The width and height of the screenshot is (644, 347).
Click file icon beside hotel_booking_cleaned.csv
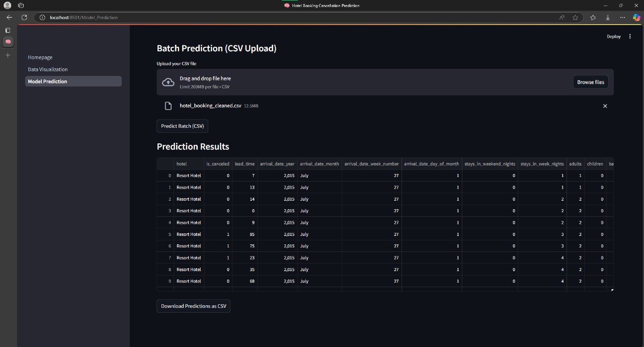click(x=169, y=106)
